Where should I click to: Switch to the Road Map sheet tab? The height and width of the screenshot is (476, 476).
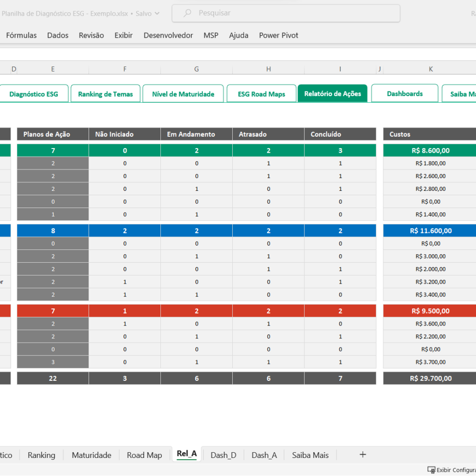point(144,455)
